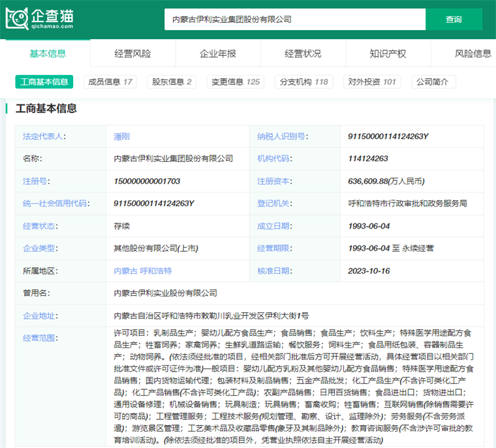The height and width of the screenshot is (448, 496).
Task: Click registered capital 636,609.88(万人民币)
Action: [x=386, y=181]
